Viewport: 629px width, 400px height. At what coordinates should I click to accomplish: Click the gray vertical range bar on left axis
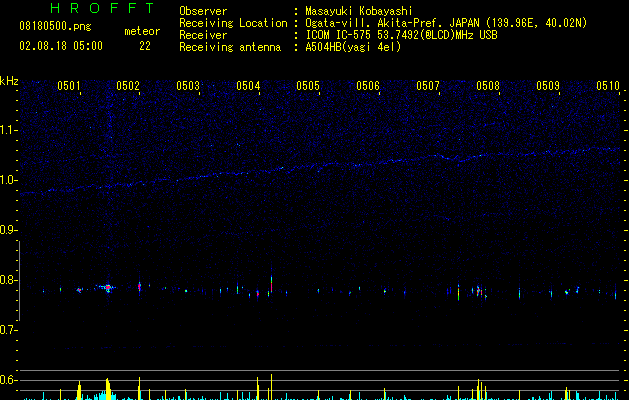pyautogui.click(x=19, y=280)
